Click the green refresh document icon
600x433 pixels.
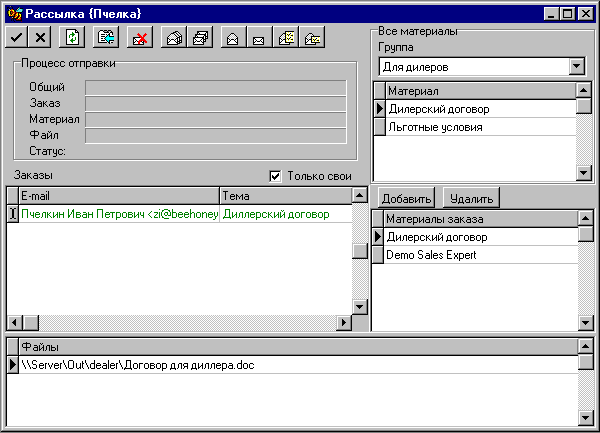coord(72,37)
